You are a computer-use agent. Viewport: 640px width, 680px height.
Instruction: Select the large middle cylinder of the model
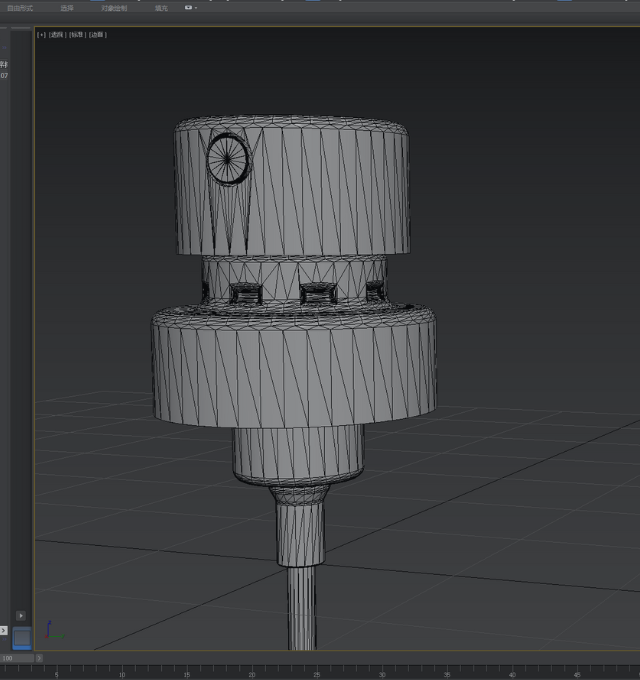[294, 366]
